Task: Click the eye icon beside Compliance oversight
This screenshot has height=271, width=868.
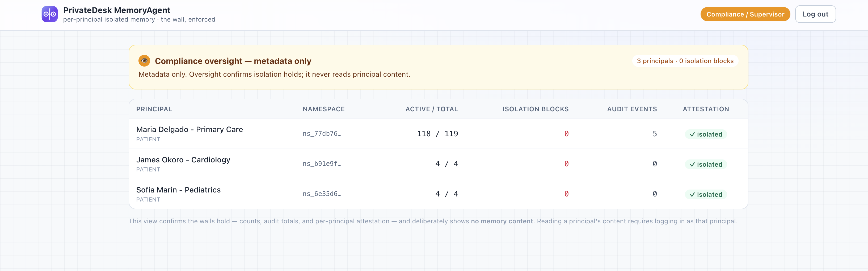Action: (x=144, y=61)
